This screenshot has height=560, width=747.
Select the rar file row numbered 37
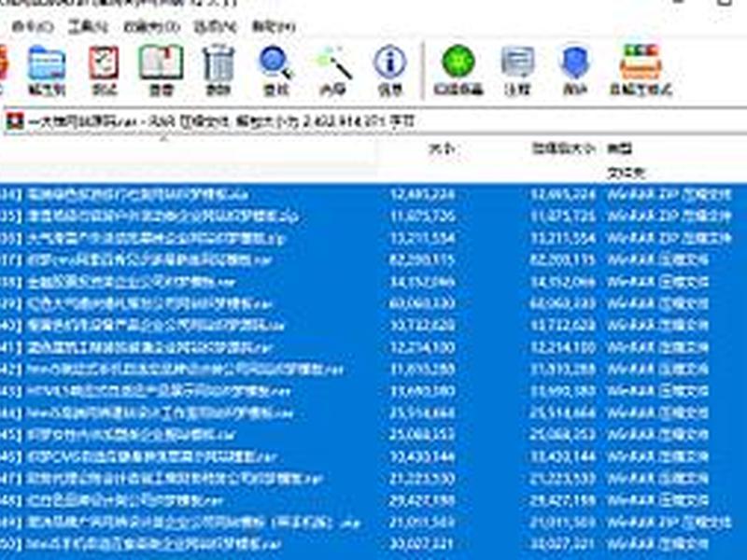point(373,260)
